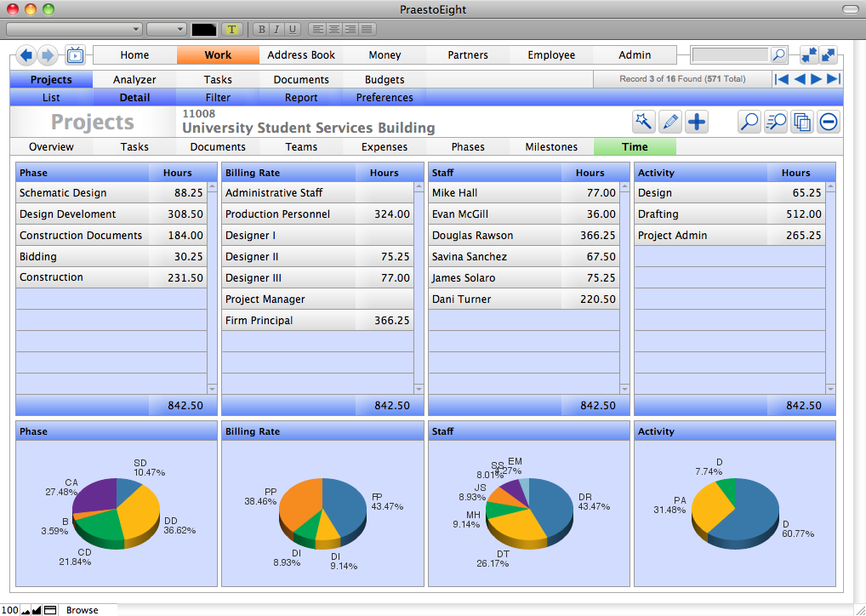Click the zoom in mountain icon in status bar
Image resolution: width=866 pixels, height=616 pixels.
[37, 610]
